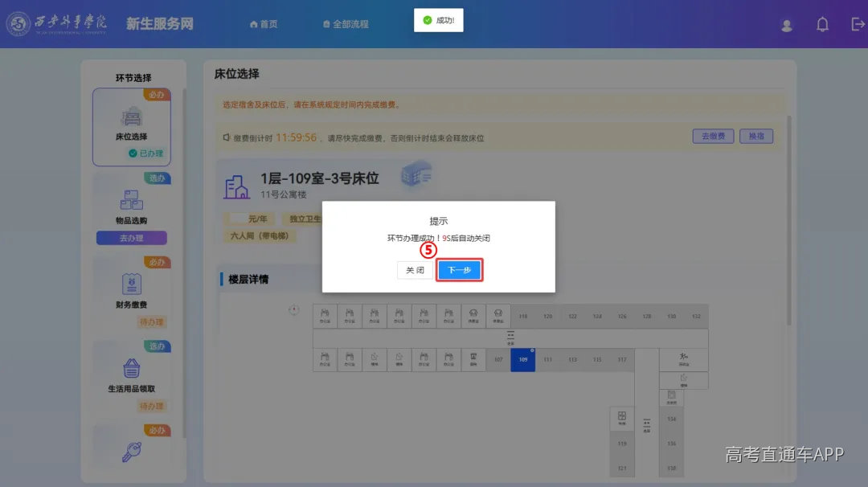Viewport: 868px width, 487px height.
Task: Select room 138 on floor plan
Action: point(671,469)
